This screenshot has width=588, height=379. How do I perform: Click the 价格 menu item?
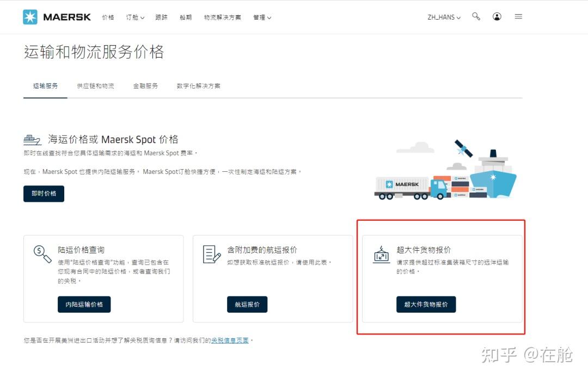pyautogui.click(x=108, y=17)
